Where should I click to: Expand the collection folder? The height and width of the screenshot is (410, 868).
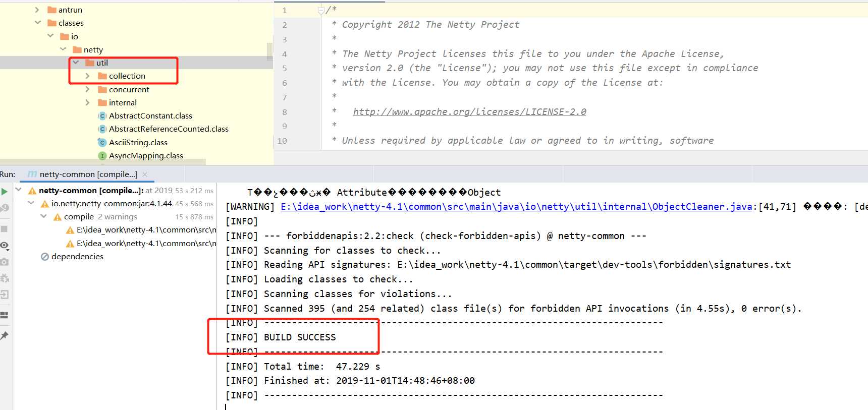[88, 76]
